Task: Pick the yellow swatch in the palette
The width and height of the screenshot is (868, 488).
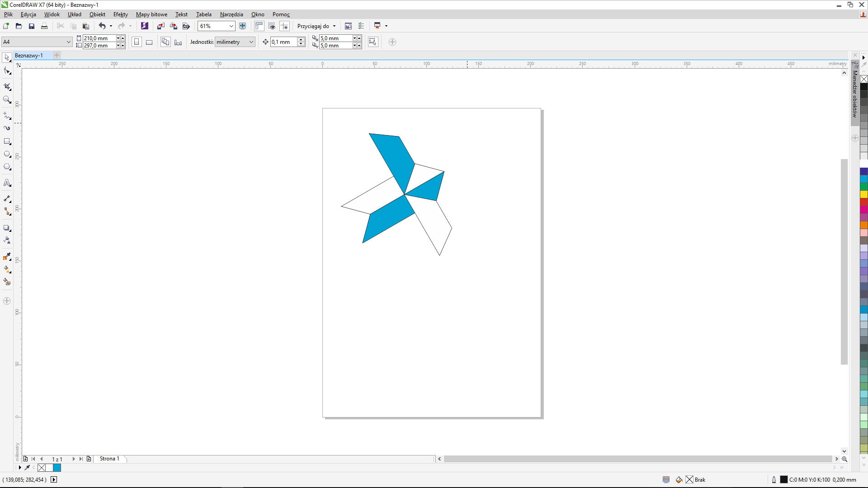Action: (x=863, y=194)
